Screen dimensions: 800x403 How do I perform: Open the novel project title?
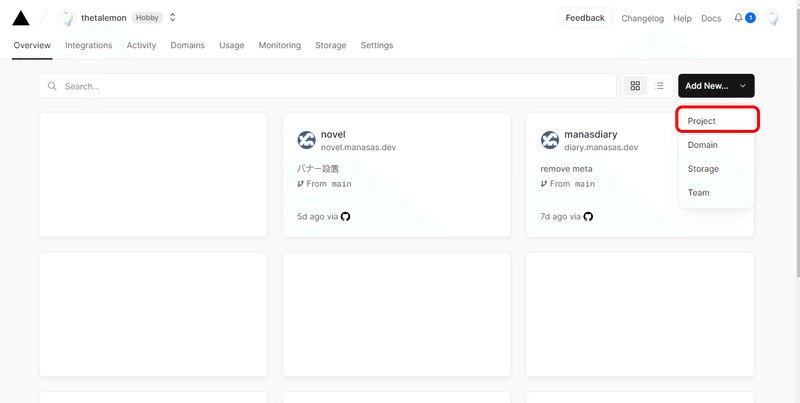pos(333,135)
